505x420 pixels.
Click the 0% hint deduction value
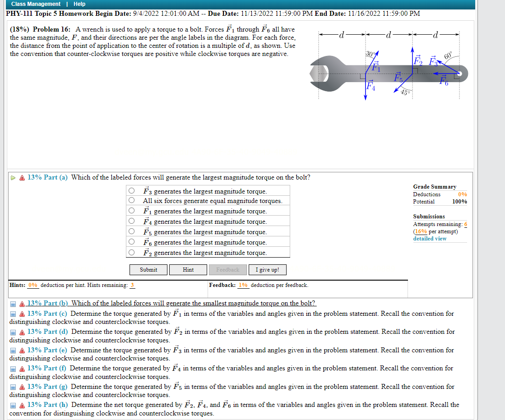[x=33, y=285]
